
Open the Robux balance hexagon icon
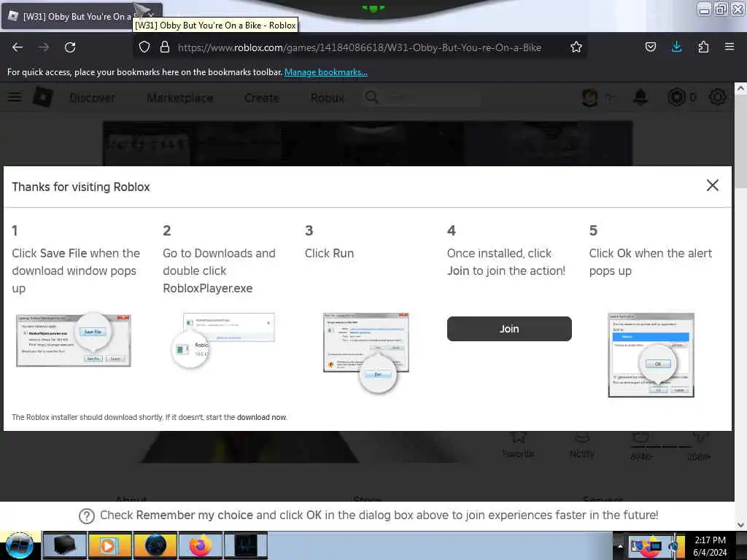point(676,97)
